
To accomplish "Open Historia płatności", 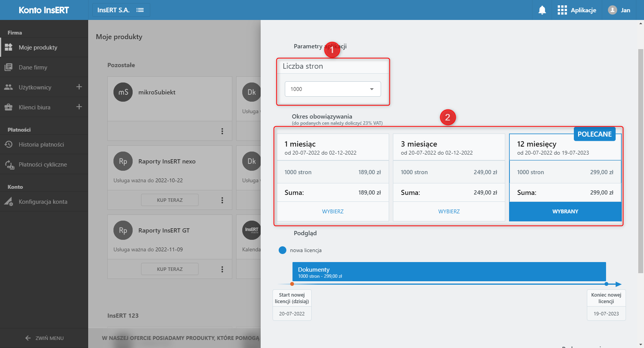I will [x=44, y=144].
